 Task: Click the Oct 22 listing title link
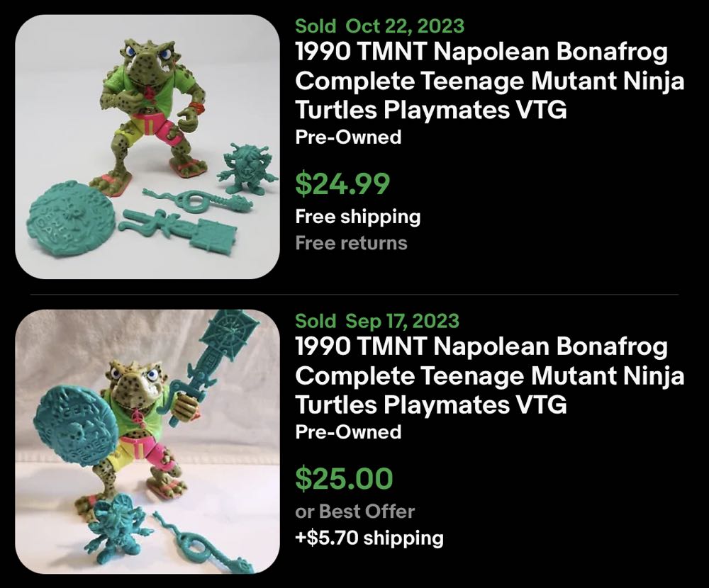point(489,80)
